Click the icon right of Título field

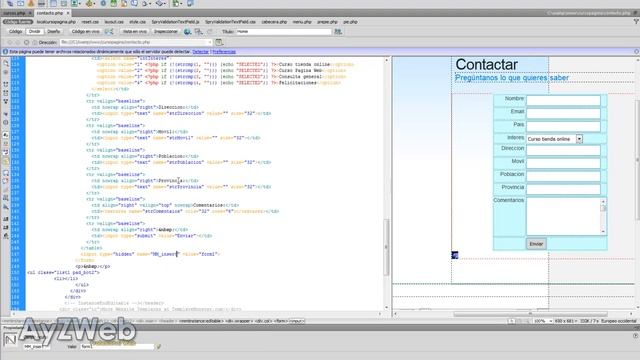338,31
